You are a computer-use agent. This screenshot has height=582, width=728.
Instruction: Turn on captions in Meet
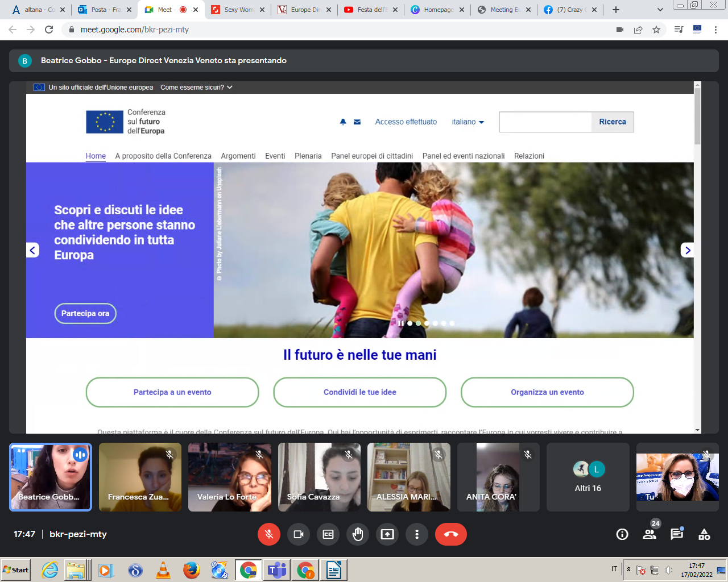click(328, 534)
